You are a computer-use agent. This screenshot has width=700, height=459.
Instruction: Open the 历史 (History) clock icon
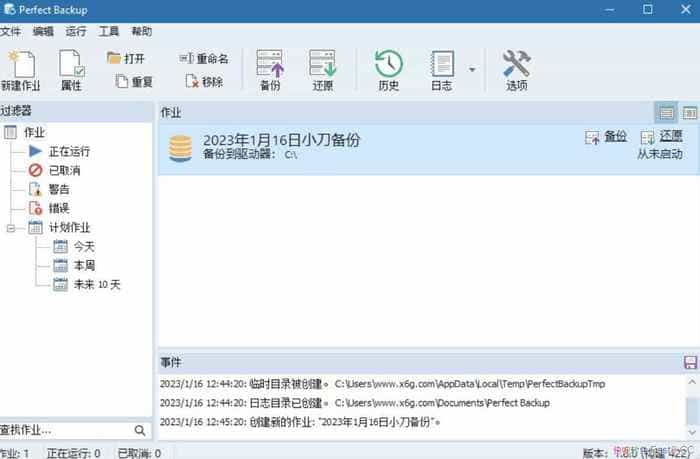(388, 68)
